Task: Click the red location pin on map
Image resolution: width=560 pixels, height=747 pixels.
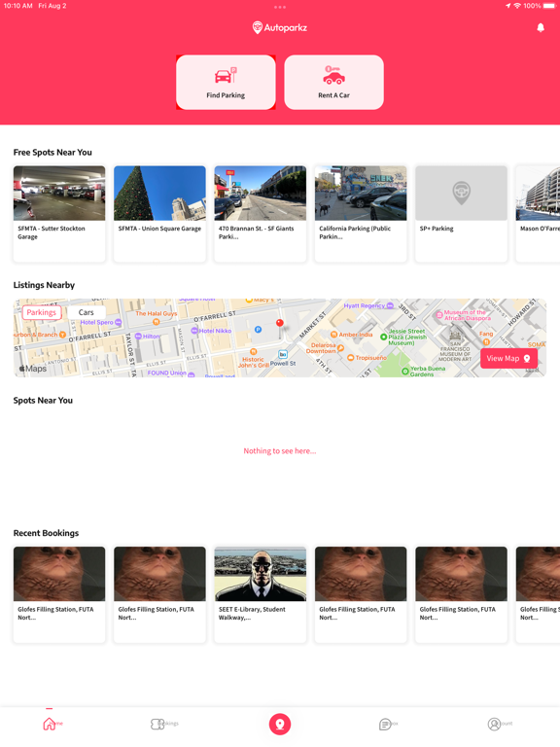Action: [280, 323]
